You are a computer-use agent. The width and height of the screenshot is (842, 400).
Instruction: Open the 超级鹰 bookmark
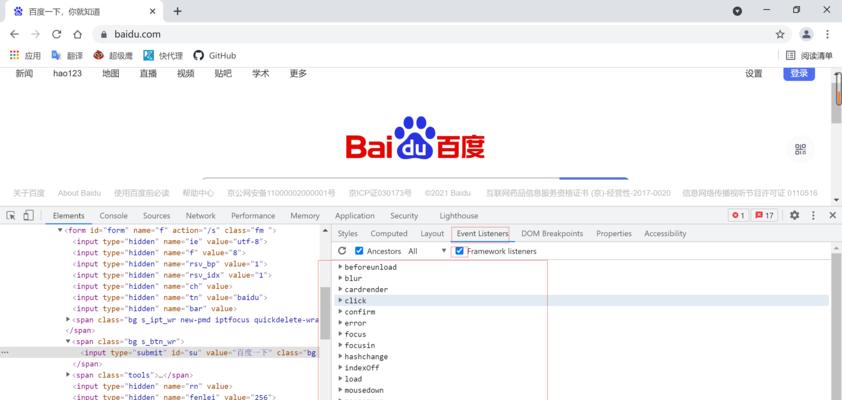pyautogui.click(x=111, y=55)
